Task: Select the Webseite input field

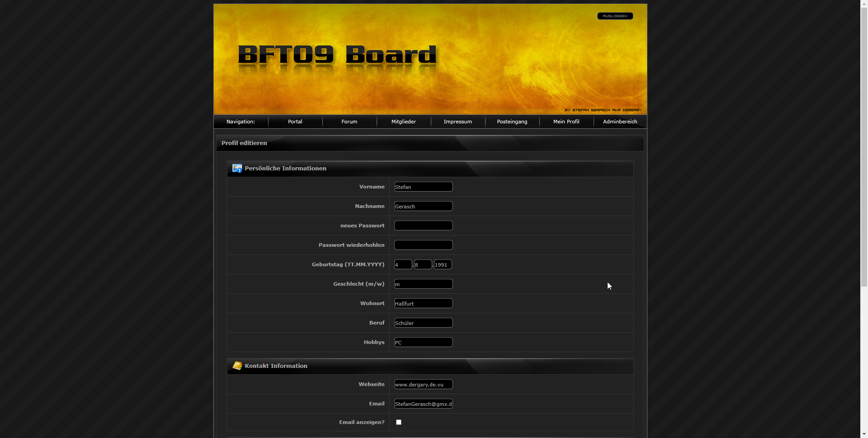Action: point(423,384)
